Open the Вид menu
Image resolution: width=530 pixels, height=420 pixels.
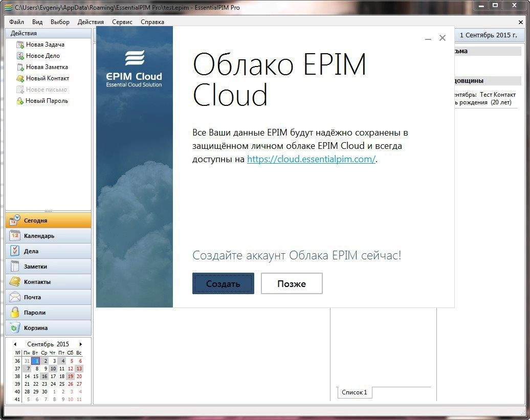click(37, 22)
